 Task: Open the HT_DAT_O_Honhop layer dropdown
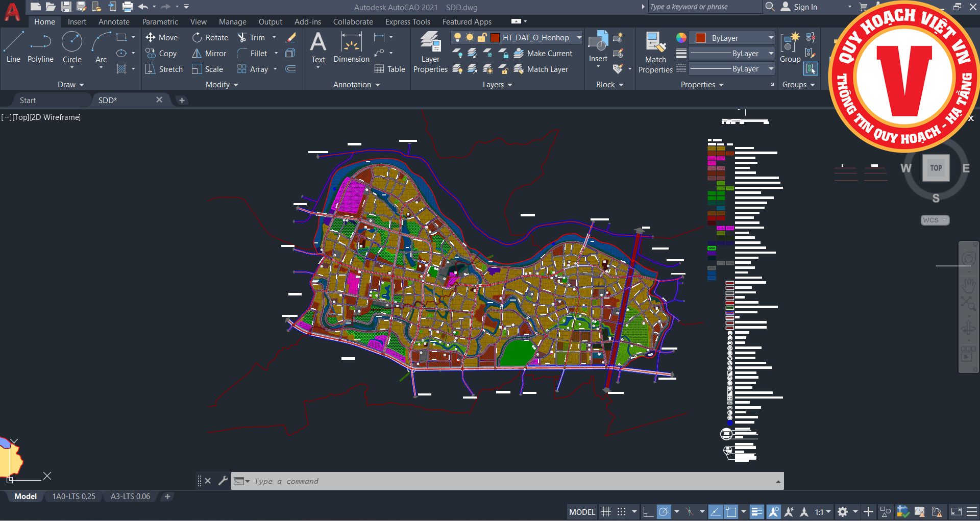click(579, 38)
